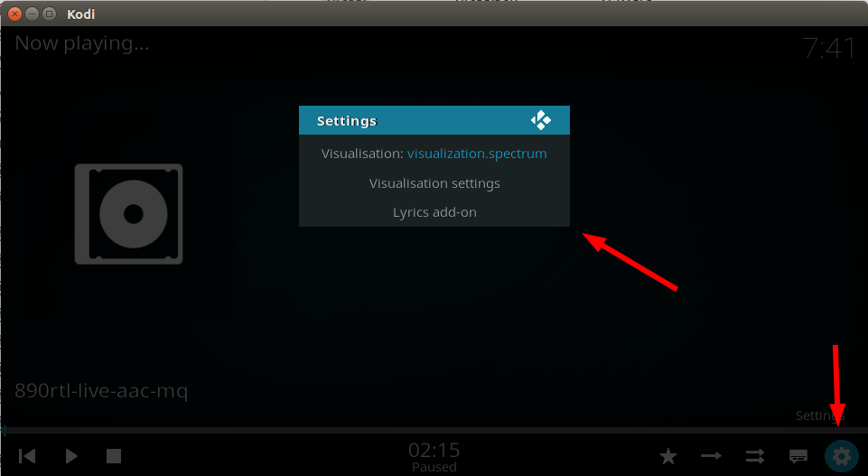Resume playback with the play button
The height and width of the screenshot is (476, 868).
click(71, 456)
